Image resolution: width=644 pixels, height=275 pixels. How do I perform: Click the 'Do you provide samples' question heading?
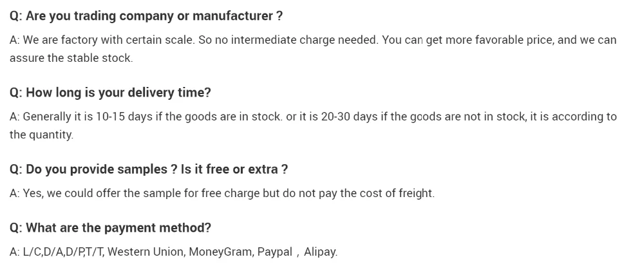click(93, 169)
